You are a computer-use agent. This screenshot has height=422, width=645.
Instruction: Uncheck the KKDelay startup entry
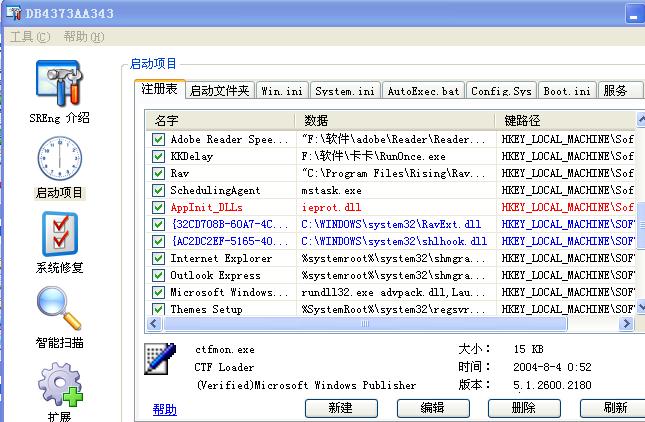click(x=158, y=156)
